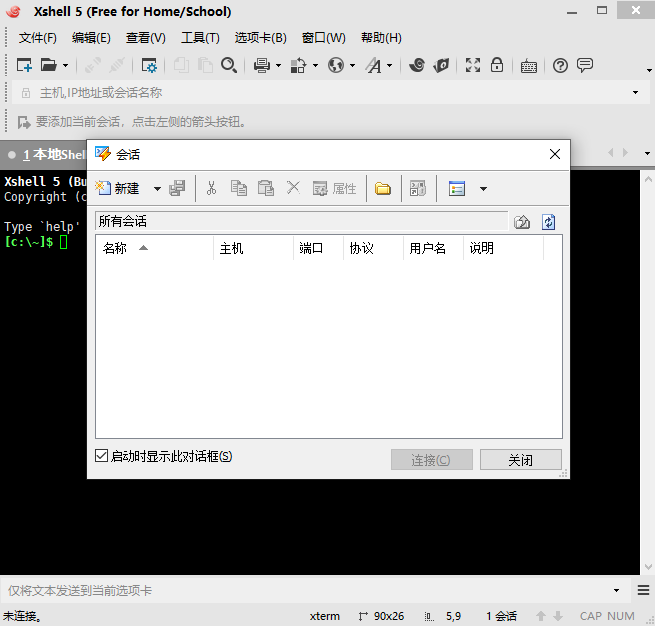
Task: Click the compose bar text input
Action: tap(307, 590)
